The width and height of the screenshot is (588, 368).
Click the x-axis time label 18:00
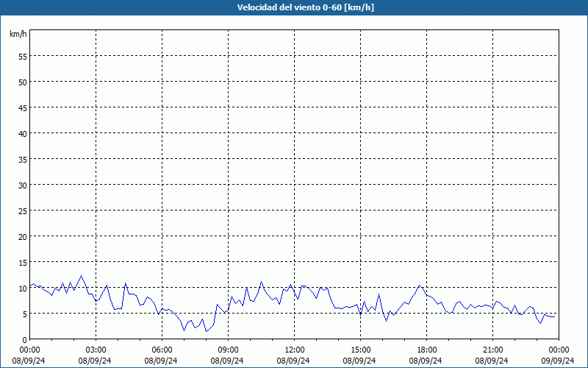427,350
